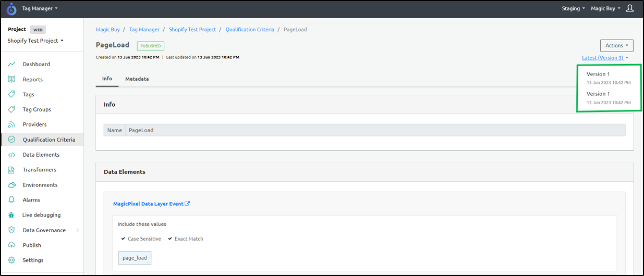Image resolution: width=644 pixels, height=276 pixels.
Task: Open external link icon beside MagicPixel Data Layer Event
Action: [x=188, y=204]
